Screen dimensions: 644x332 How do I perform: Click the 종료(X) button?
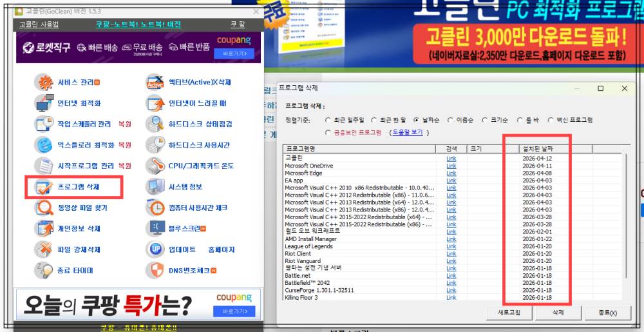608,313
